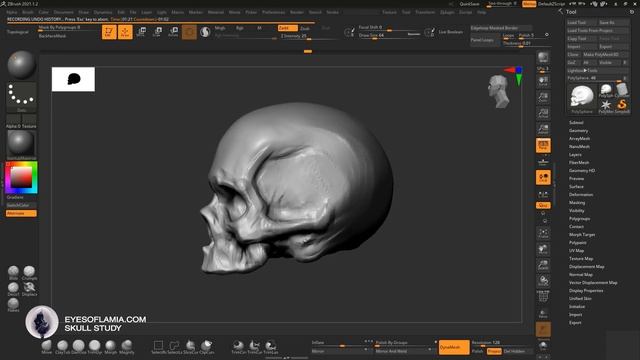The height and width of the screenshot is (360, 640).
Task: Click the Gizmo 3D icon
Action: [x=189, y=31]
